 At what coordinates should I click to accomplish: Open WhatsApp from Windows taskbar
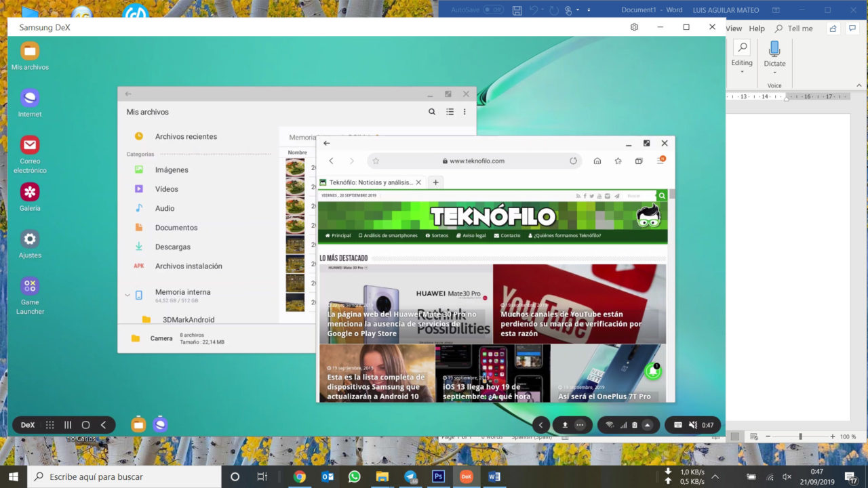354,476
